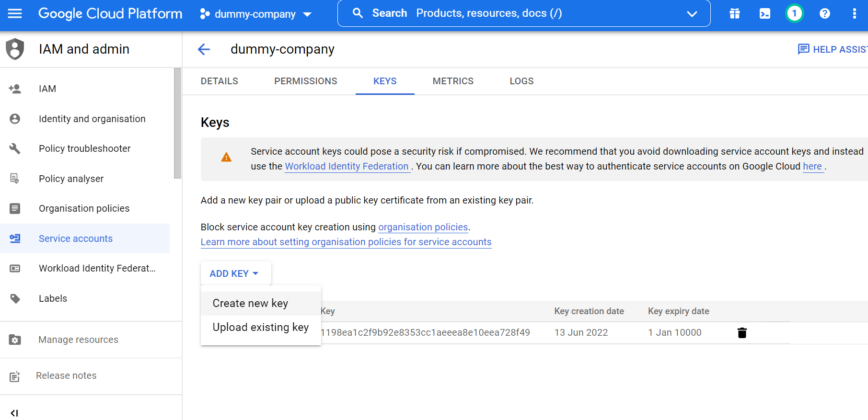Open the help question mark icon

pos(824,13)
